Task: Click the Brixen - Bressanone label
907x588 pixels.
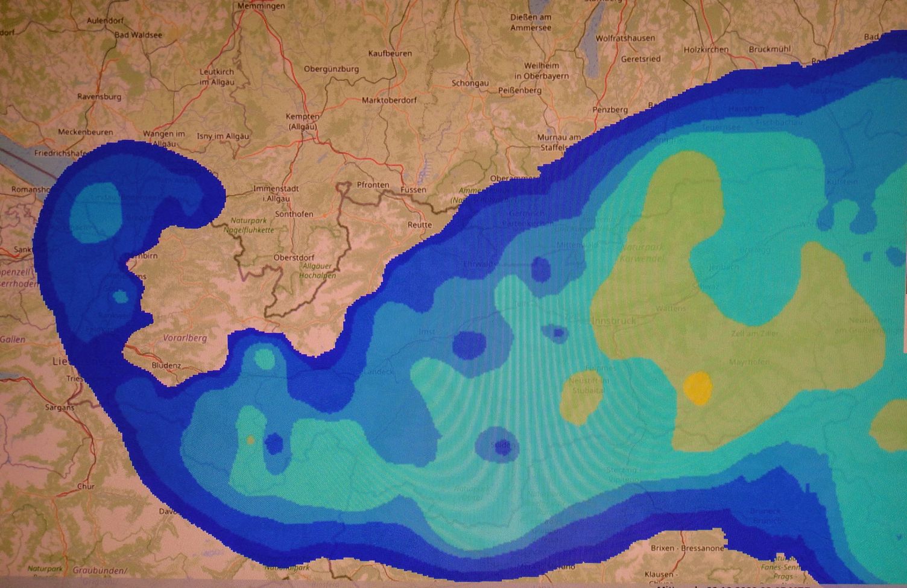Action: (x=687, y=548)
